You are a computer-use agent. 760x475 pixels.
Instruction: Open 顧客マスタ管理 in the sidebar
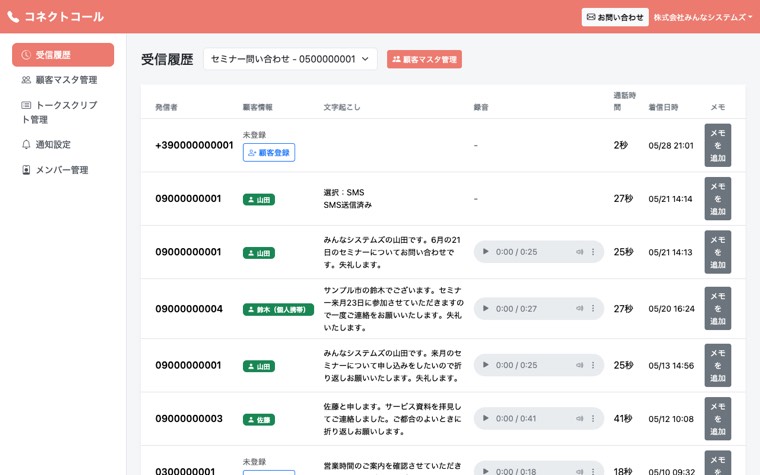pyautogui.click(x=60, y=80)
